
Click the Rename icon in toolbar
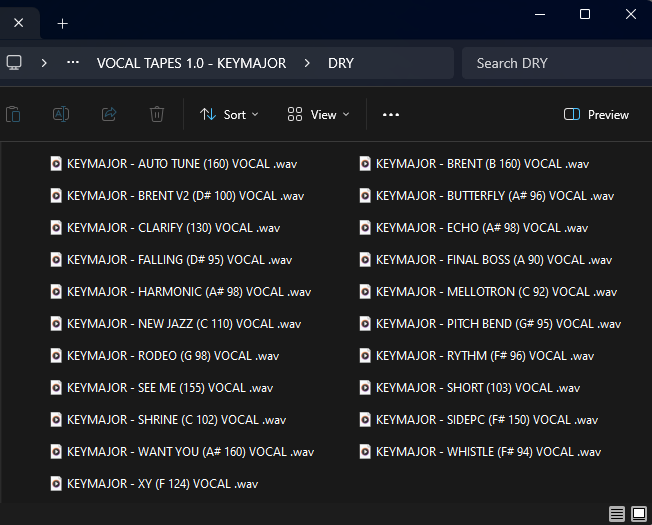(x=61, y=114)
